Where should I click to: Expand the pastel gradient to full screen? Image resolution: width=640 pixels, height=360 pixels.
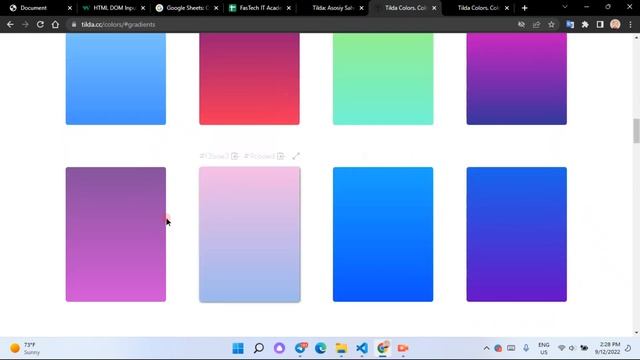point(296,156)
